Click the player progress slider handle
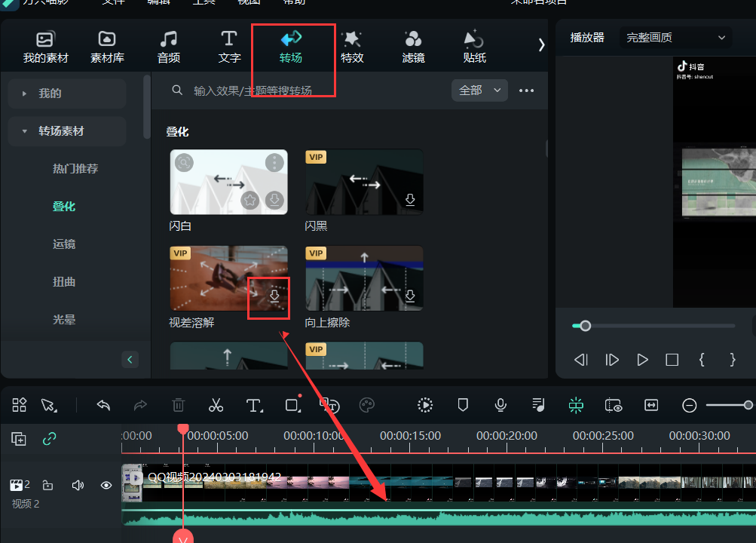Screen dimensions: 756x543 pyautogui.click(x=585, y=326)
